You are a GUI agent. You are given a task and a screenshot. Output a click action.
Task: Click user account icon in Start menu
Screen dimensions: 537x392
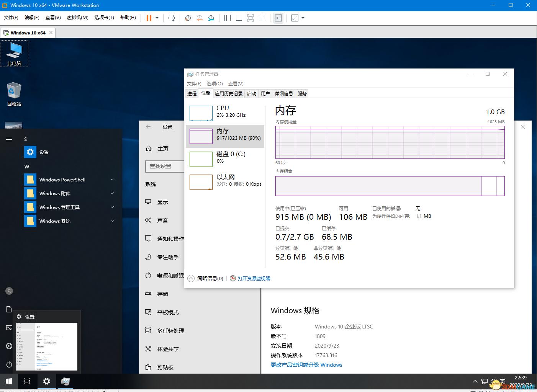tap(9, 291)
